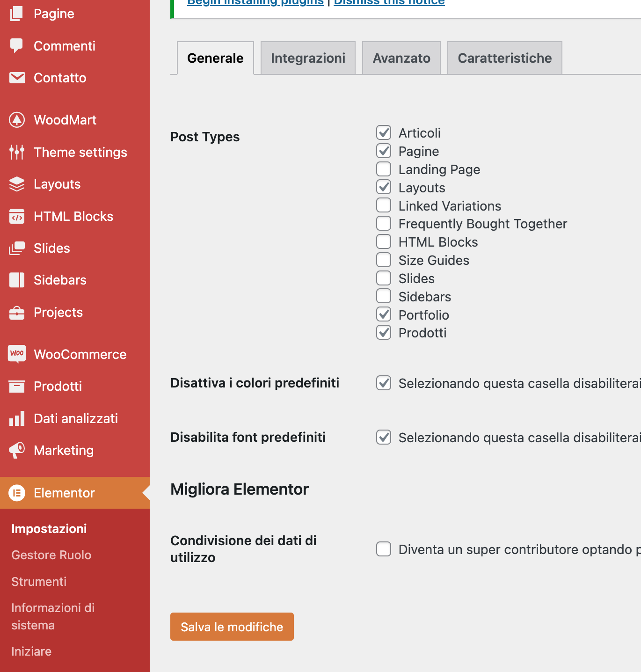Click the Slides gallery icon

point(17,248)
